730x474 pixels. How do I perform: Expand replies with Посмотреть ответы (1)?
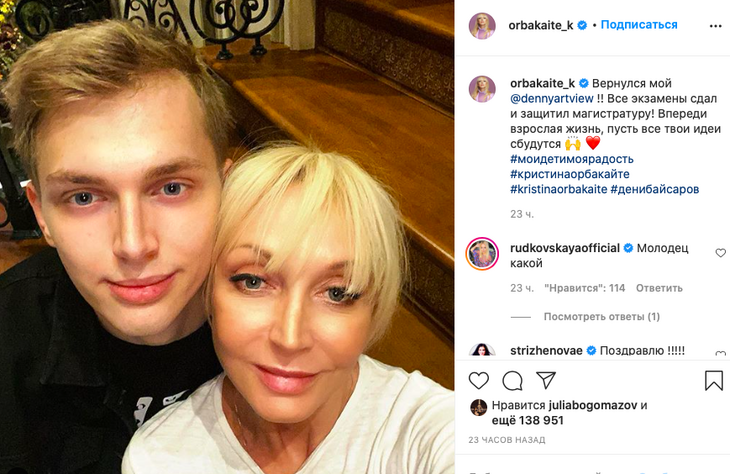[x=602, y=317]
